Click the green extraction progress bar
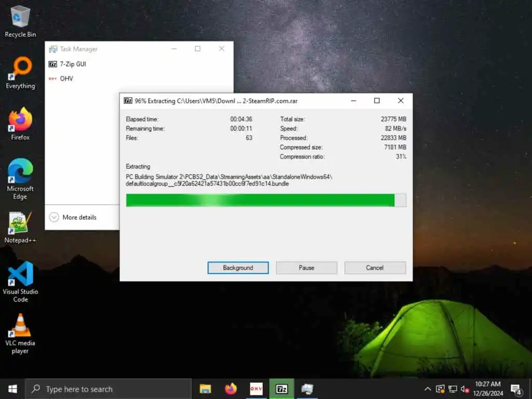 tap(266, 200)
